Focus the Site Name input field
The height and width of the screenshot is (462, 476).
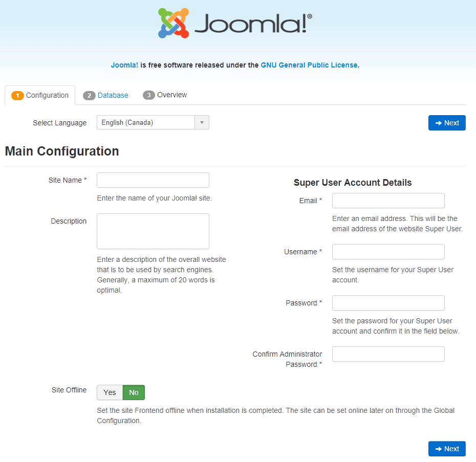(x=153, y=180)
